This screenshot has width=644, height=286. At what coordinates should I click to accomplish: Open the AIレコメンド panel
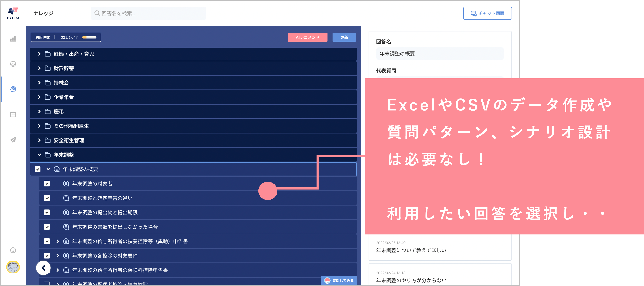[308, 37]
